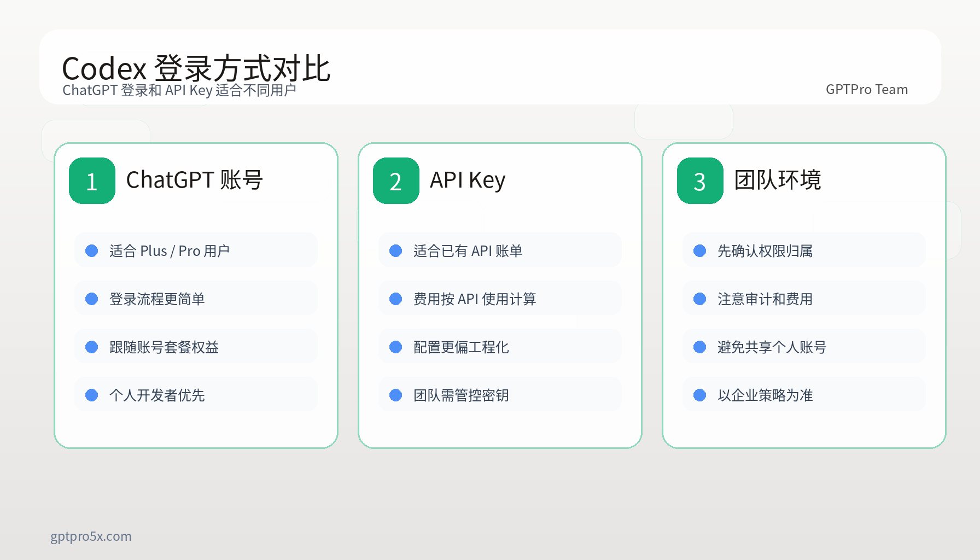The image size is (980, 560).
Task: Click the green number 3 badge
Action: (700, 180)
